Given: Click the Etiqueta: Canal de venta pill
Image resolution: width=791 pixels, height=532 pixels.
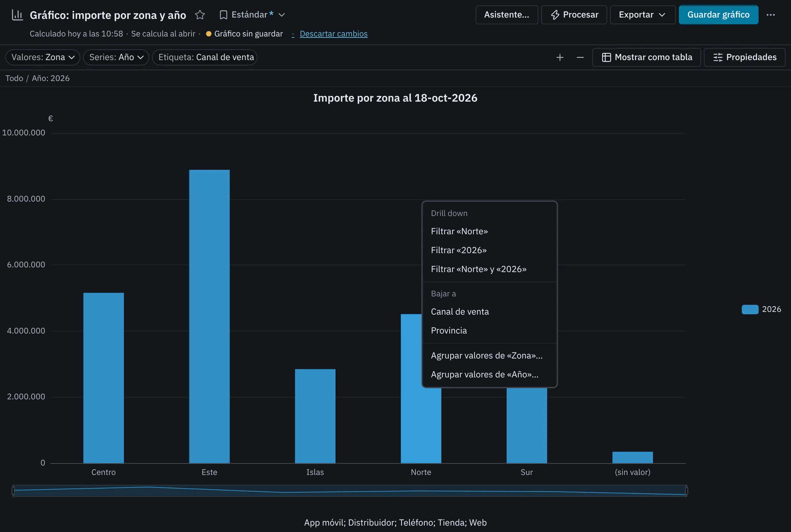Looking at the screenshot, I should (205, 57).
